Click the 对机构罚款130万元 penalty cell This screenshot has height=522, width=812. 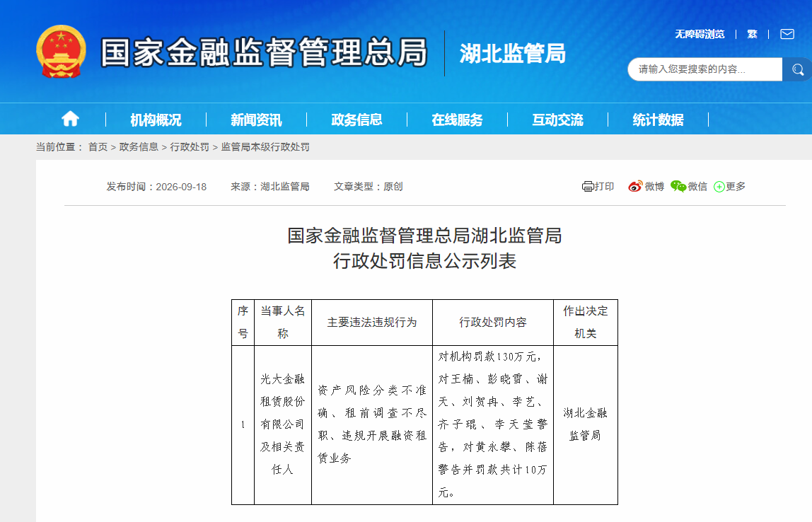(x=493, y=424)
